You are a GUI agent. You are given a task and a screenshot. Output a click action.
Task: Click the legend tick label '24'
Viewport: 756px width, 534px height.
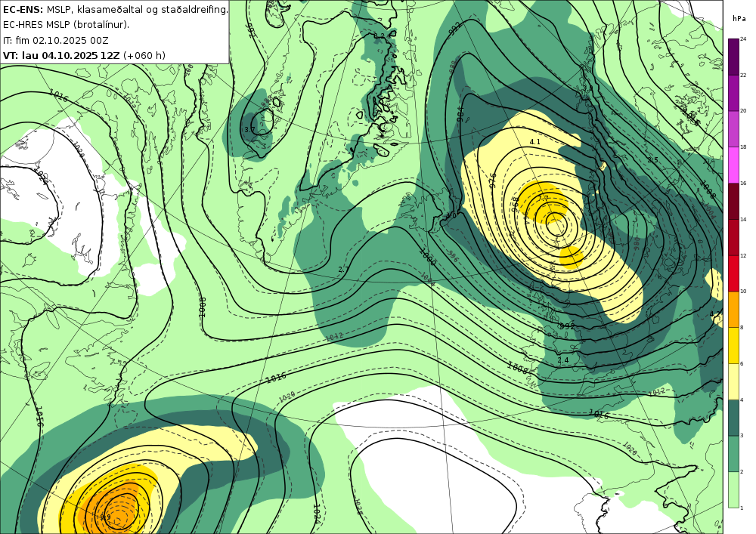(x=743, y=39)
